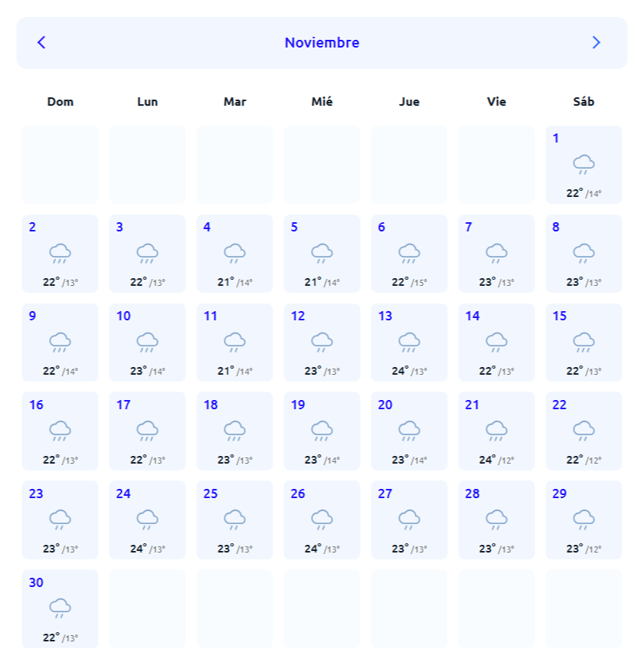Click the rain cloud icon on November 1
644x669 pixels.
(x=584, y=164)
